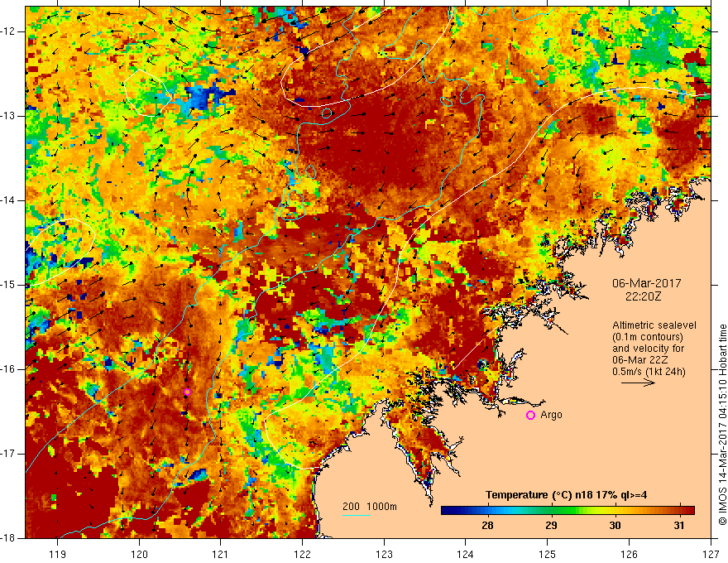Click latitude axis label '-15'
The height and width of the screenshot is (563, 728).
tap(9, 285)
